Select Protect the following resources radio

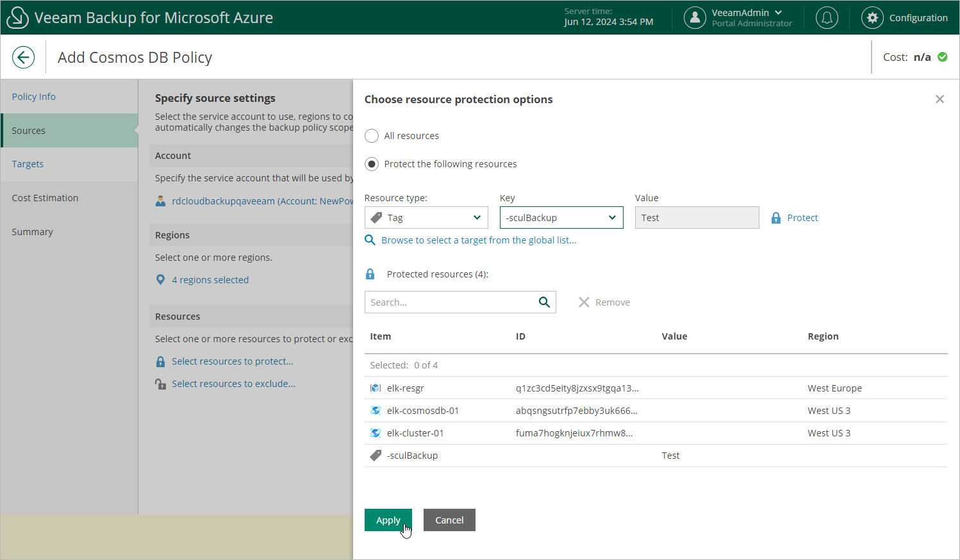(372, 164)
